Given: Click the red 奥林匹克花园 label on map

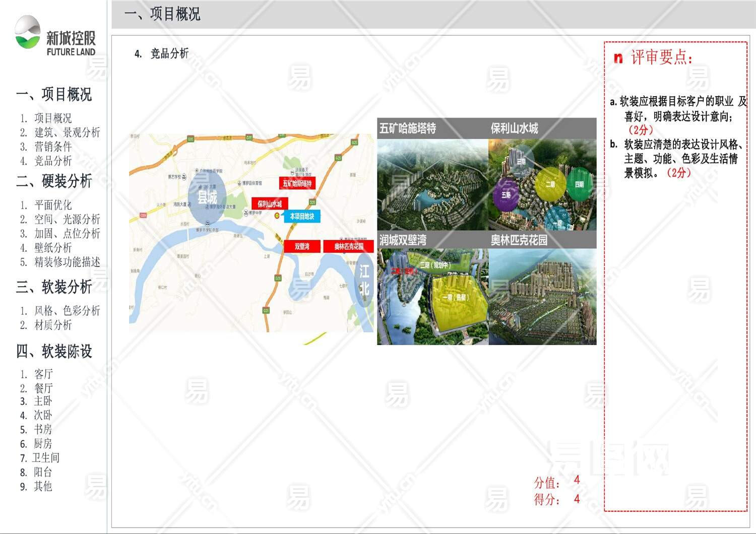Looking at the screenshot, I should click(349, 246).
